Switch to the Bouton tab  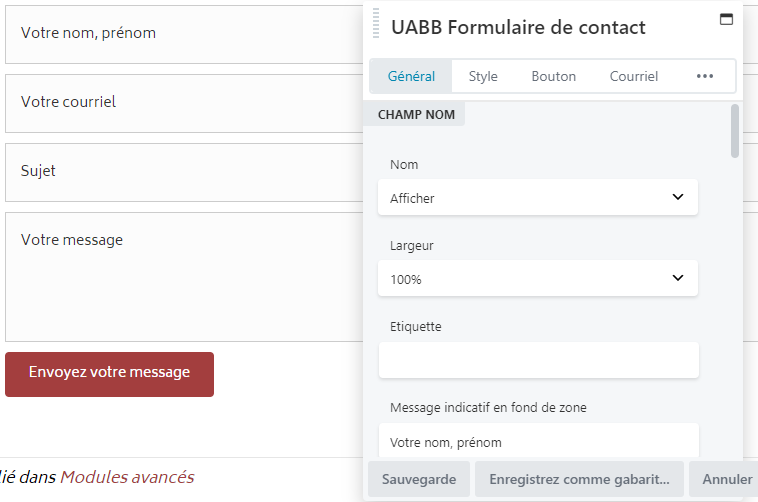pyautogui.click(x=553, y=76)
